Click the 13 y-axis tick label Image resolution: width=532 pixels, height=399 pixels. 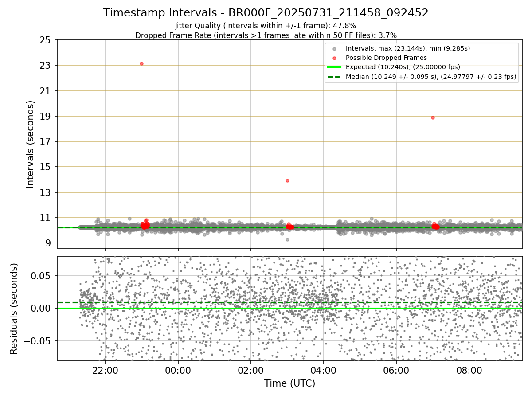46,192
